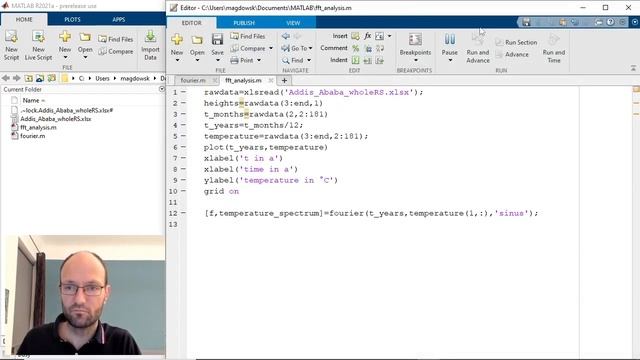Expand the Editor Open dropdown arrow
The image size is (640, 360).
(197, 60)
